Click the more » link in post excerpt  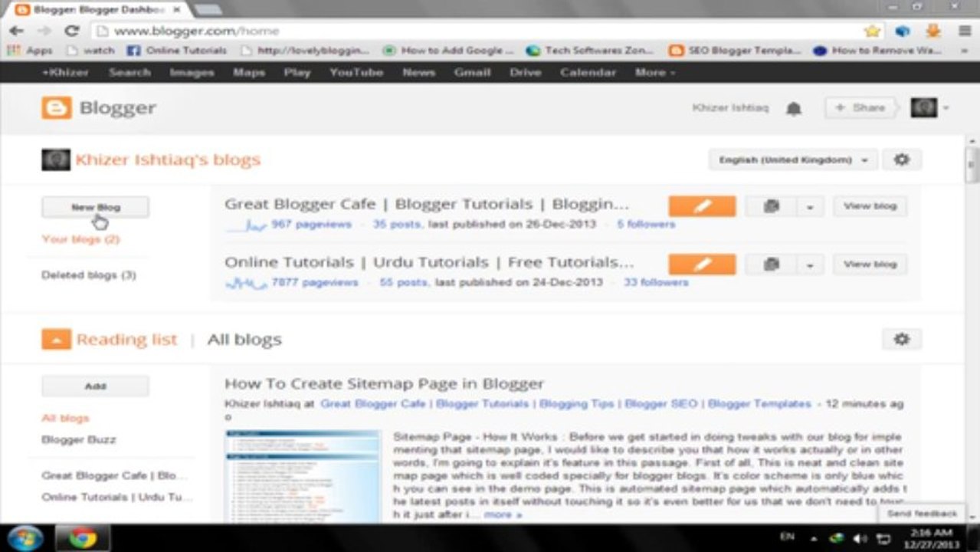click(503, 514)
